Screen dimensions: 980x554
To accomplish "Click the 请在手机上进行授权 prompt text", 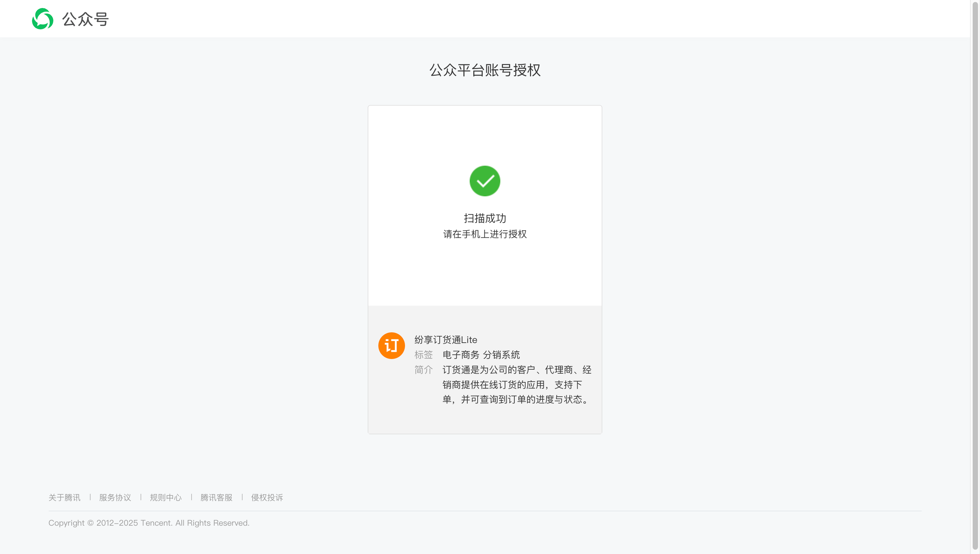I will pyautogui.click(x=485, y=234).
